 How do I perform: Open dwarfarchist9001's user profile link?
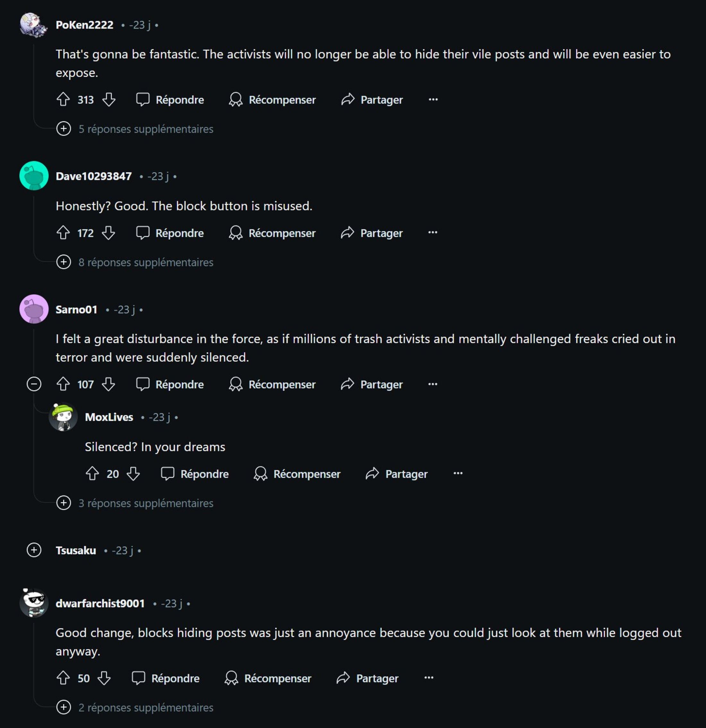[100, 603]
